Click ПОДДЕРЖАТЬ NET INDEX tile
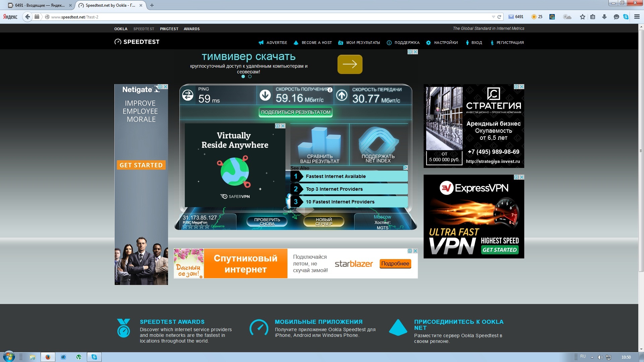The width and height of the screenshot is (644, 362). (378, 144)
